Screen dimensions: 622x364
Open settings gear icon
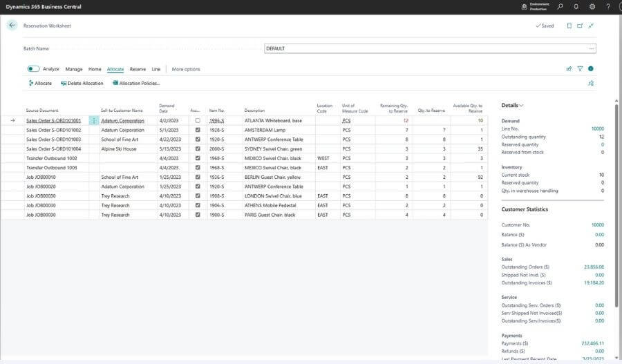click(592, 7)
